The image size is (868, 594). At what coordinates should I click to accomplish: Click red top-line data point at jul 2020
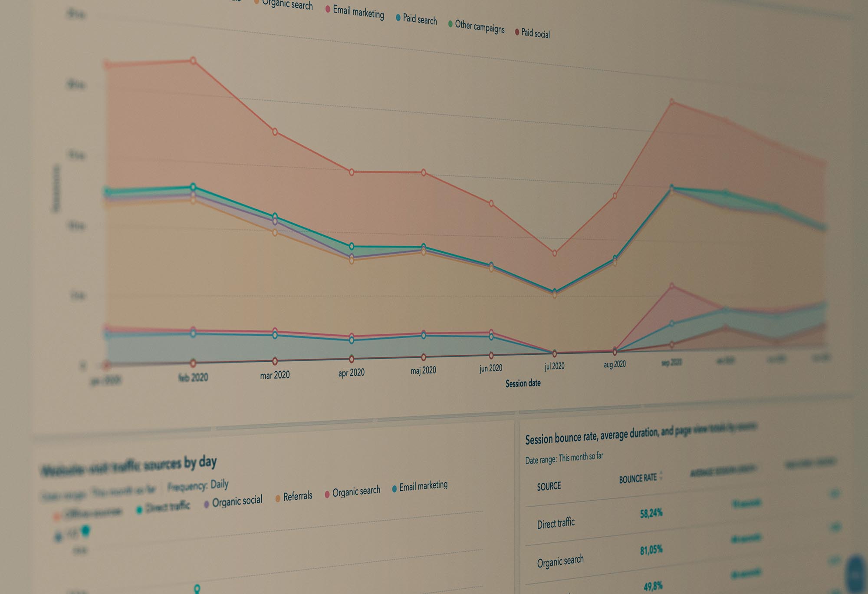(x=554, y=253)
